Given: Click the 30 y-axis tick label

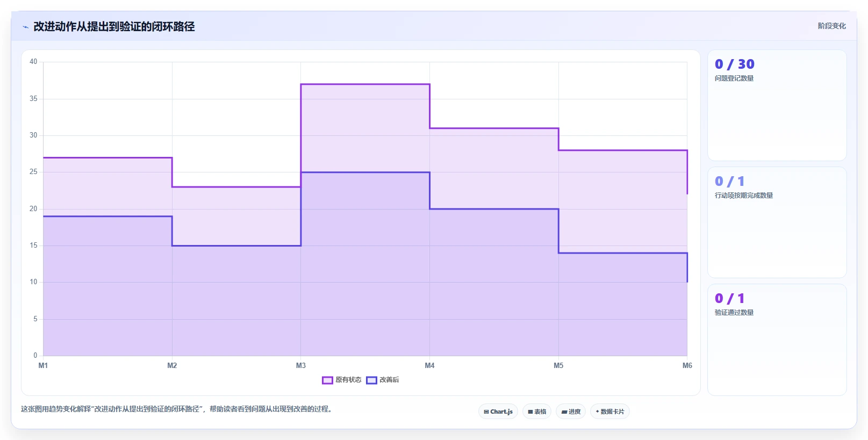Looking at the screenshot, I should (x=33, y=135).
